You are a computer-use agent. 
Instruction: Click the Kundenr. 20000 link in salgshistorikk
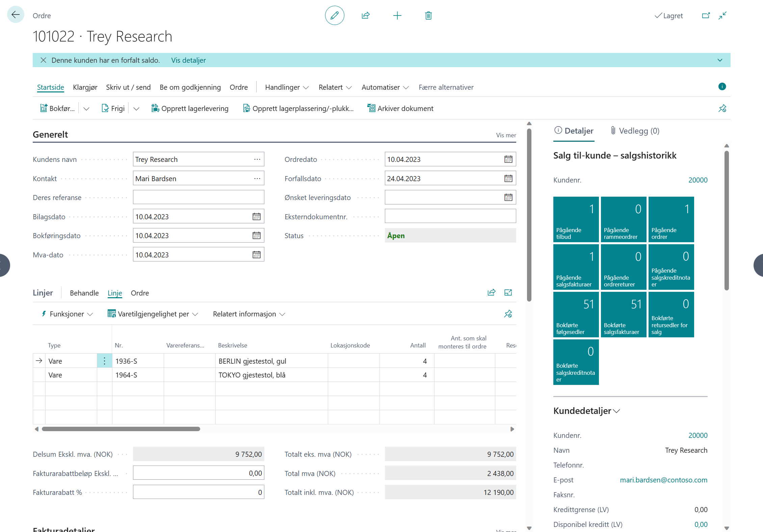click(x=698, y=180)
